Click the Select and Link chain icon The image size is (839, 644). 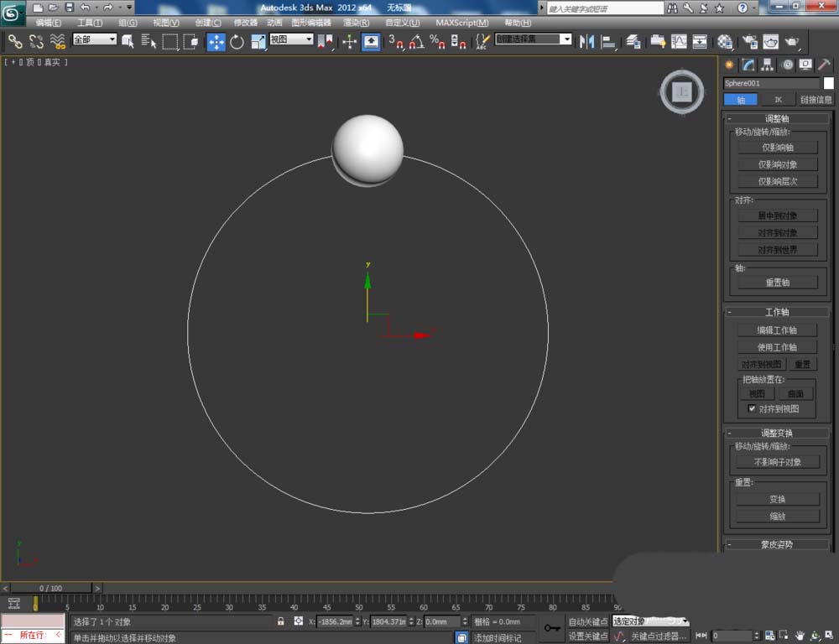point(15,41)
